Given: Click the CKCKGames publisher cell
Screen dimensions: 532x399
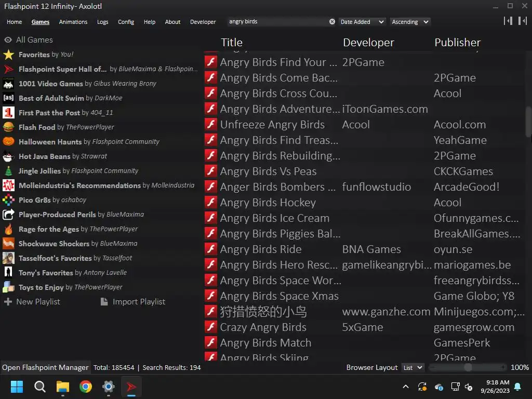Looking at the screenshot, I should [x=463, y=171].
